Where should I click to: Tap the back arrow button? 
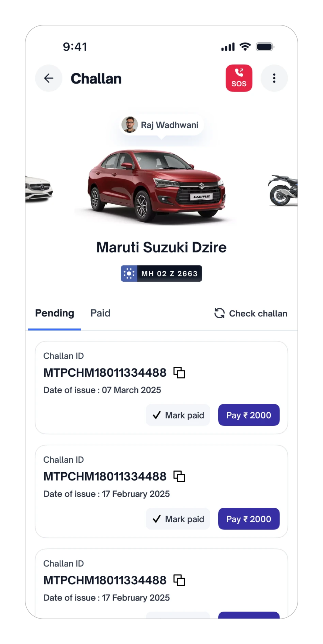pos(49,78)
